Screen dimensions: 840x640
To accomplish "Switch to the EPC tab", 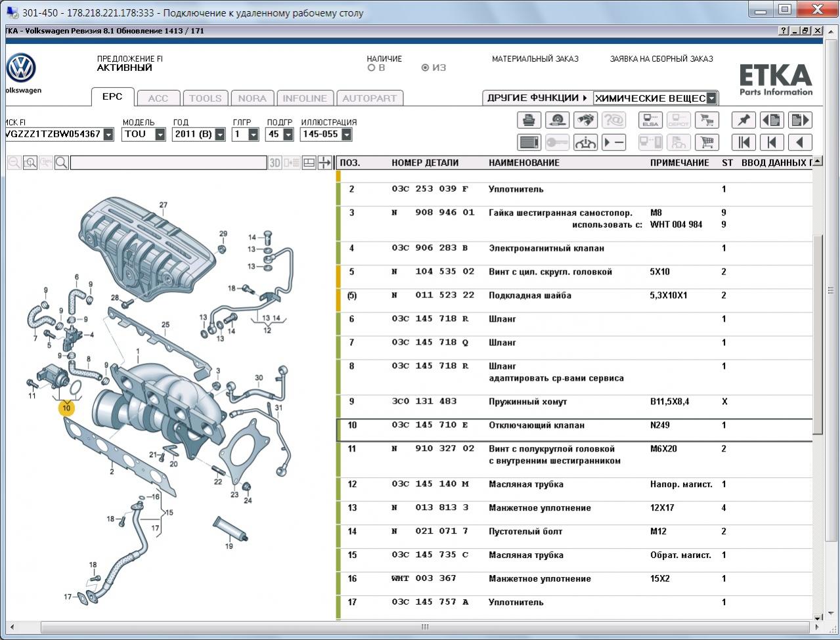I will (x=112, y=96).
